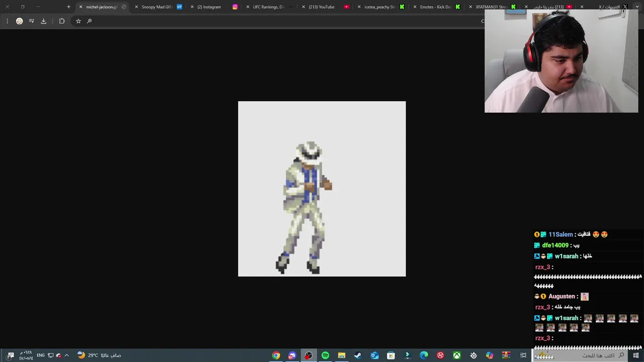Switch the ENG input language indicator
The width and height of the screenshot is (644, 362).
click(41, 355)
